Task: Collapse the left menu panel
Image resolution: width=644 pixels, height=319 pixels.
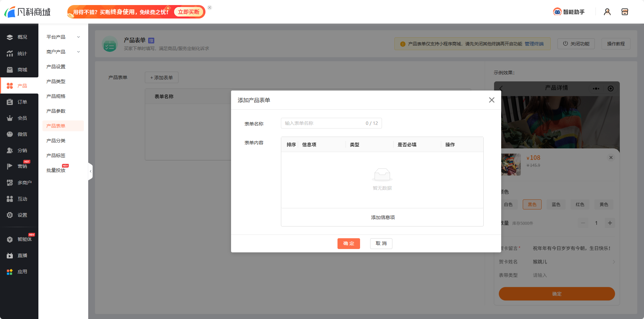Action: tap(90, 171)
